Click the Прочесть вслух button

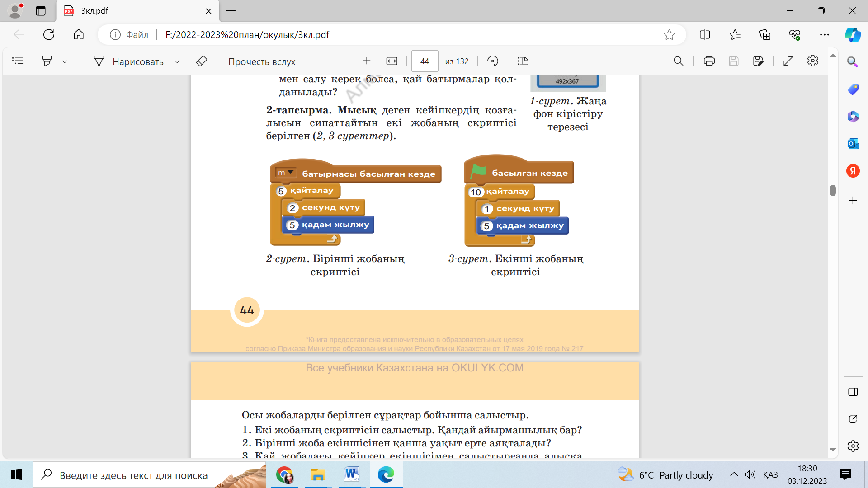pos(261,61)
